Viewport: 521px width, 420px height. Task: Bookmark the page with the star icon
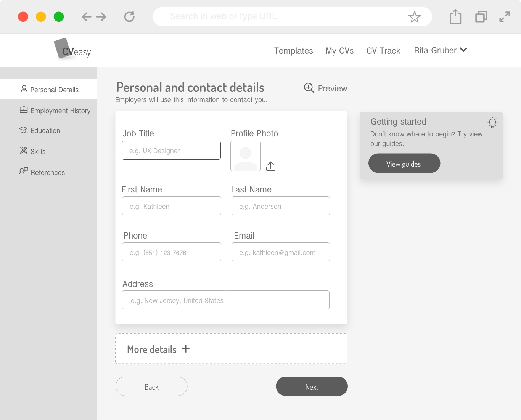(414, 17)
